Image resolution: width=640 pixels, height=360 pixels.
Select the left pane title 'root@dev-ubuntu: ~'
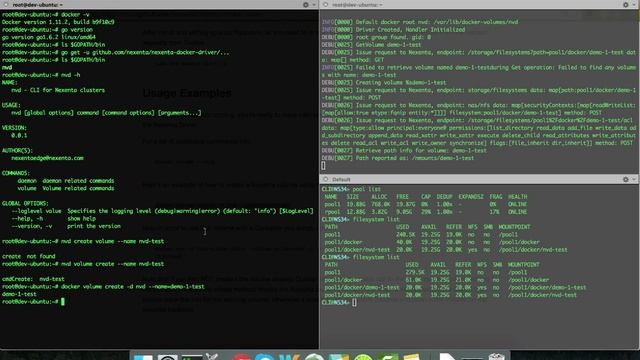[x=38, y=5]
